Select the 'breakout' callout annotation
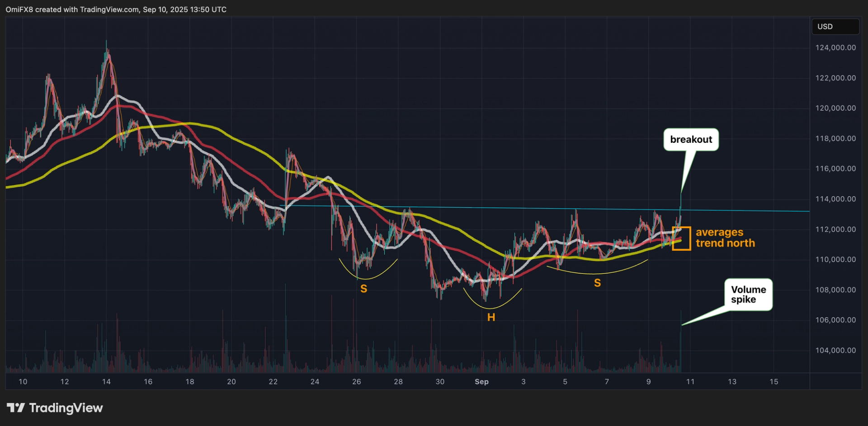 tap(691, 139)
